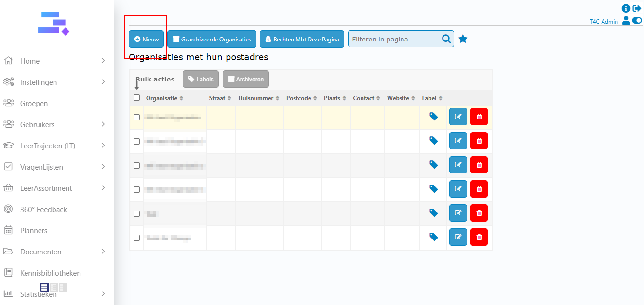
Task: Tick the checkbox of the third row
Action: click(137, 165)
